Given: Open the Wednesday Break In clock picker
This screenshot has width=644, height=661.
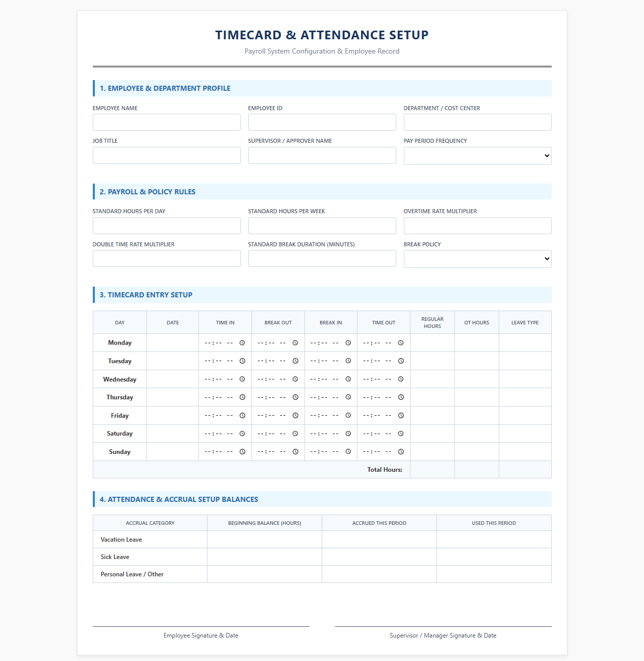Looking at the screenshot, I should click(x=348, y=379).
